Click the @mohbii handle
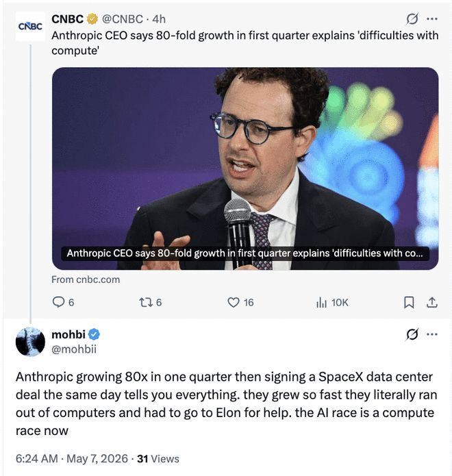 tap(74, 349)
